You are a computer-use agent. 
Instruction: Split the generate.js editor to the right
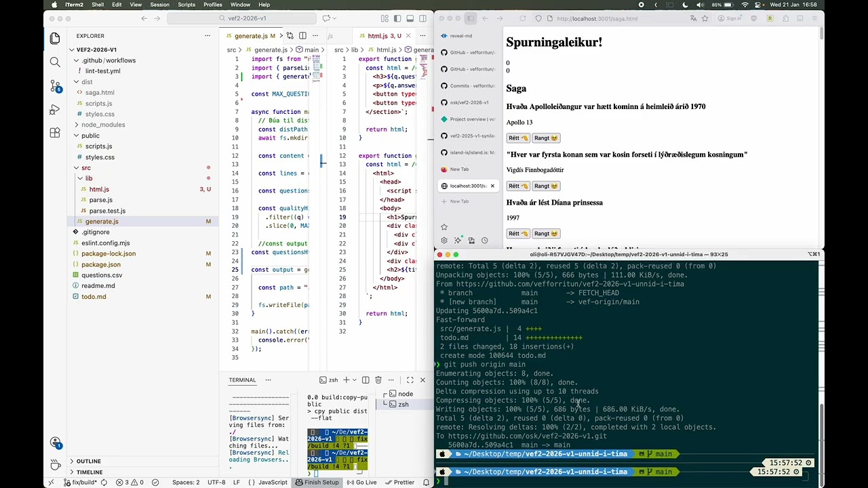(302, 35)
